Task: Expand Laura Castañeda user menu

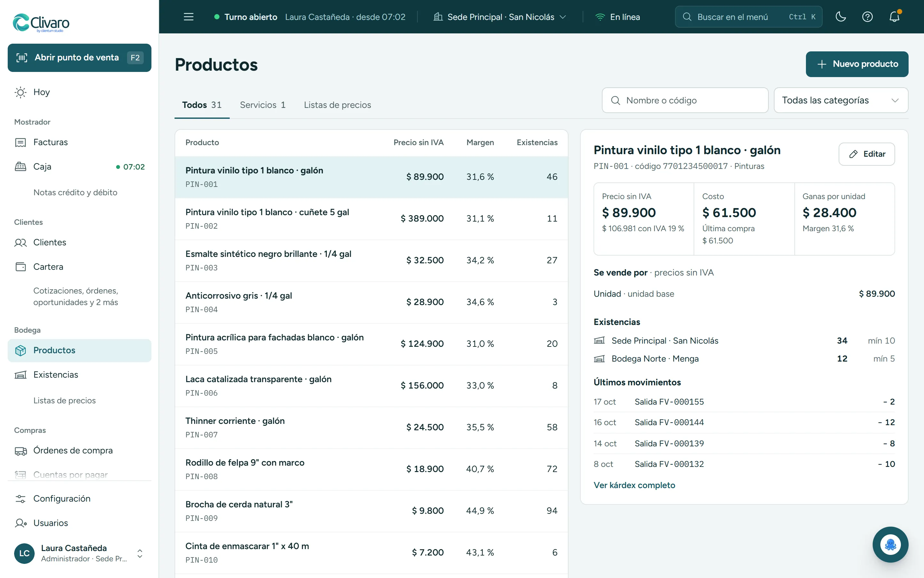Action: click(x=80, y=553)
